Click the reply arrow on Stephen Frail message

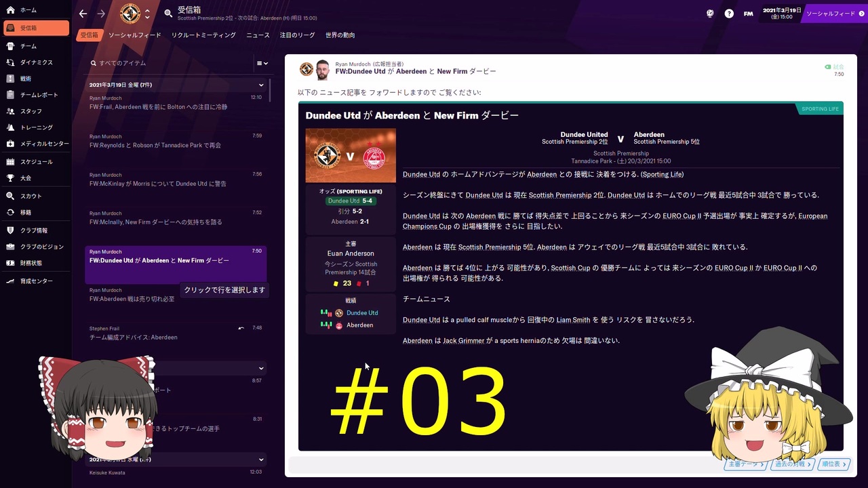click(x=241, y=328)
